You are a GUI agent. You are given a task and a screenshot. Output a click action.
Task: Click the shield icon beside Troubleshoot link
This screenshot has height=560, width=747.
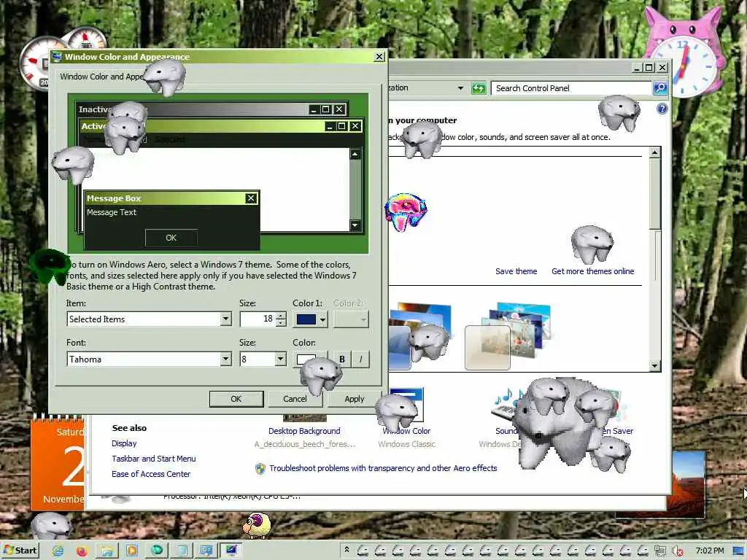click(260, 469)
